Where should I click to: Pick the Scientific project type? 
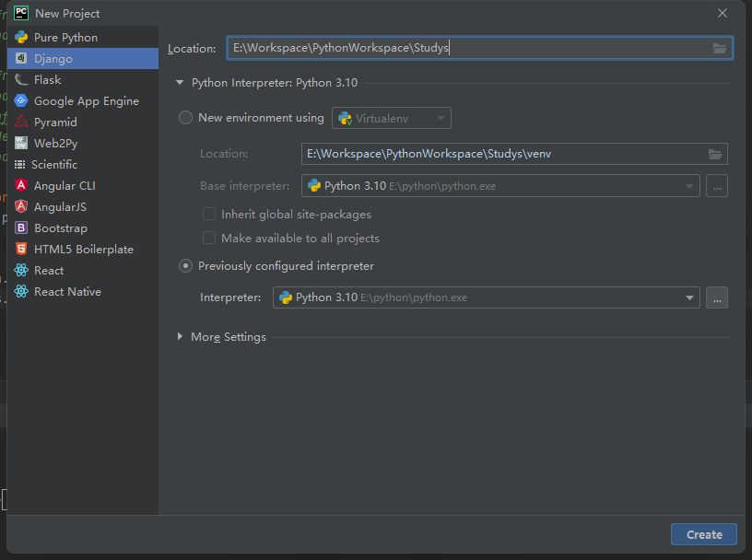83,165
